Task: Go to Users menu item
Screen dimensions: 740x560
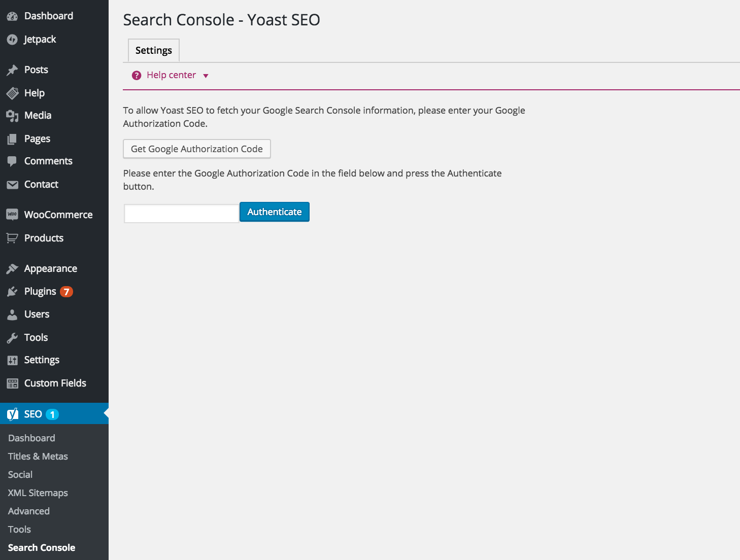Action: coord(37,314)
